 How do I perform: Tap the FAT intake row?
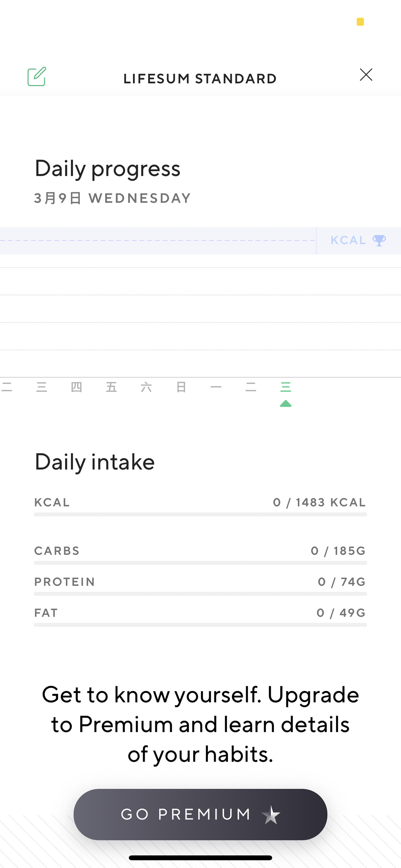pos(200,617)
